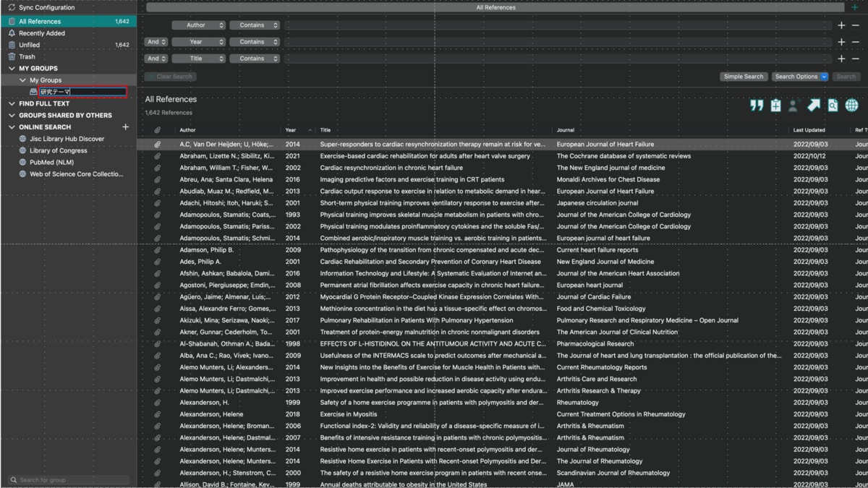Focus the Year search text field
The width and height of the screenshot is (868, 488).
(558, 42)
